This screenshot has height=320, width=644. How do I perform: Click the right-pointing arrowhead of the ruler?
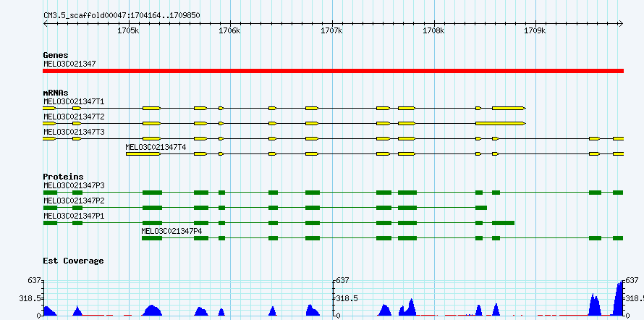(x=621, y=23)
